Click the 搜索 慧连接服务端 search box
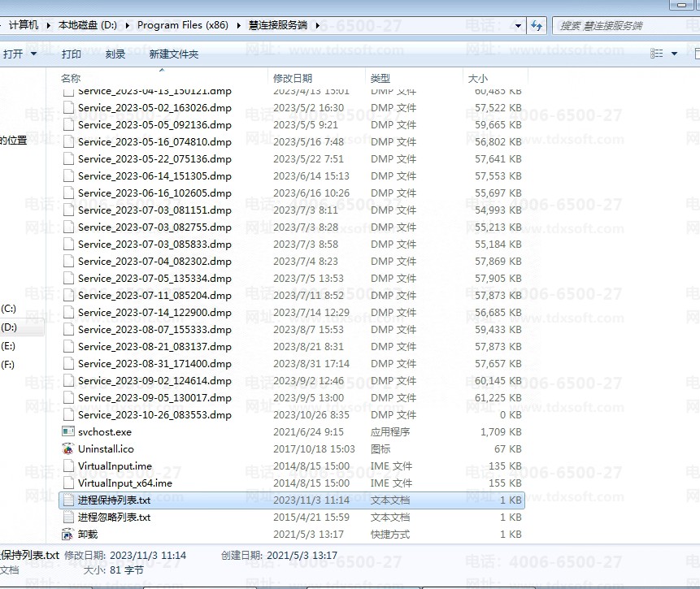The width and height of the screenshot is (700, 589). pos(618,25)
